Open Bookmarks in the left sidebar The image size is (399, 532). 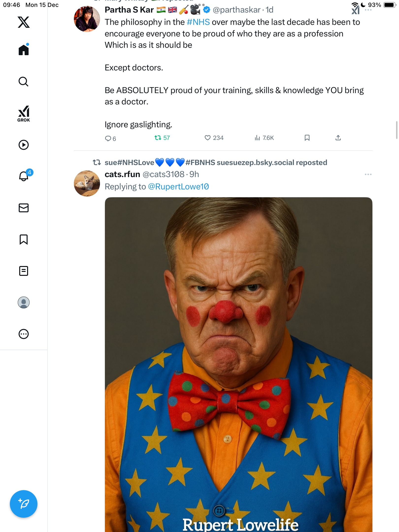coord(24,239)
